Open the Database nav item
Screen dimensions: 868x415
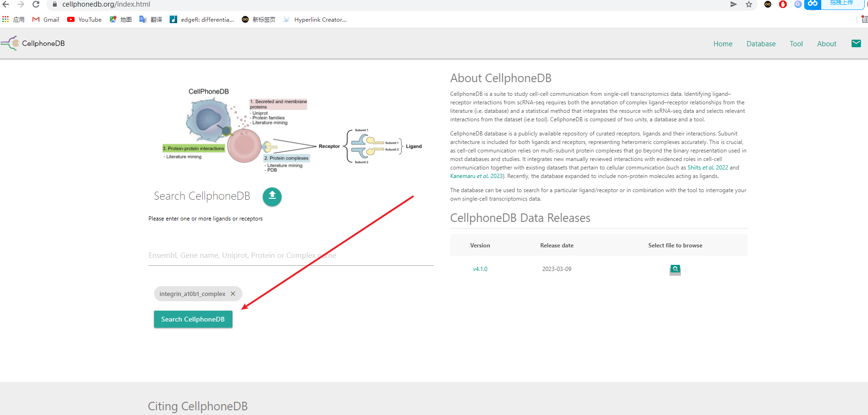point(761,43)
